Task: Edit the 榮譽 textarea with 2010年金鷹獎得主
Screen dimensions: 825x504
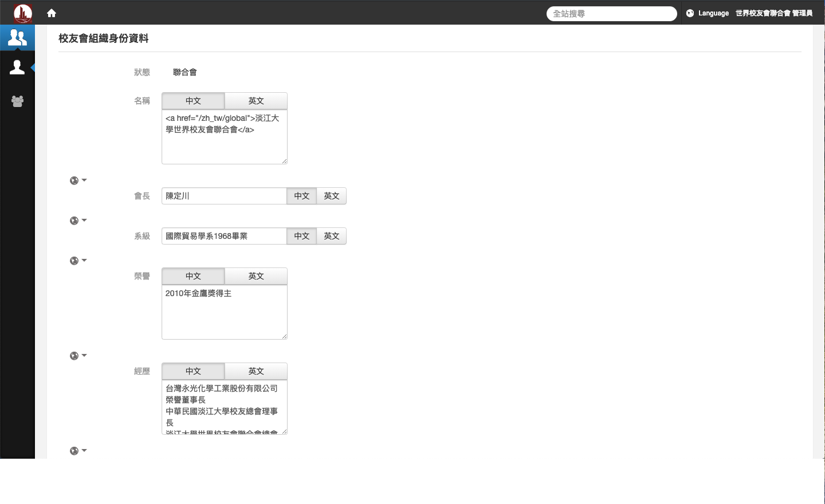Action: tap(225, 312)
